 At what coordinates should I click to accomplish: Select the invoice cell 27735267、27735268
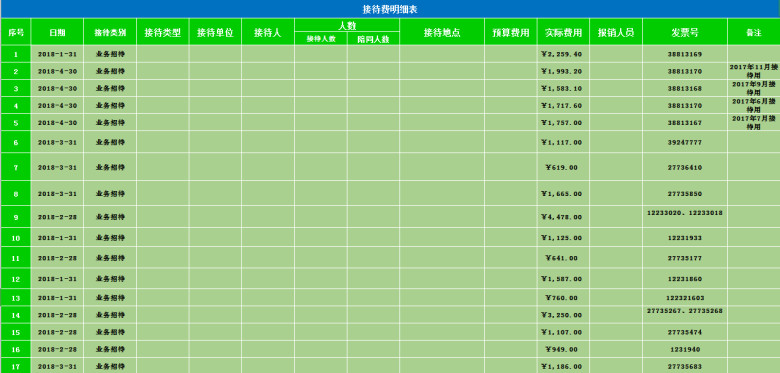pyautogui.click(x=685, y=315)
